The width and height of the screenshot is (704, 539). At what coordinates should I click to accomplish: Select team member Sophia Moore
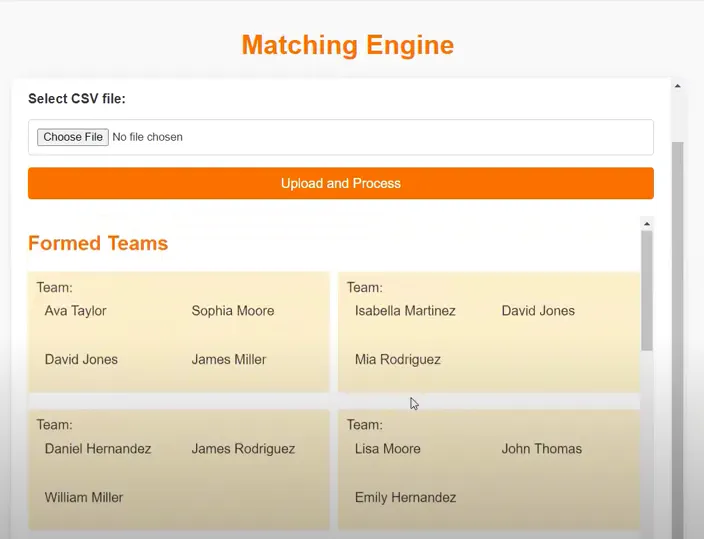(232, 311)
